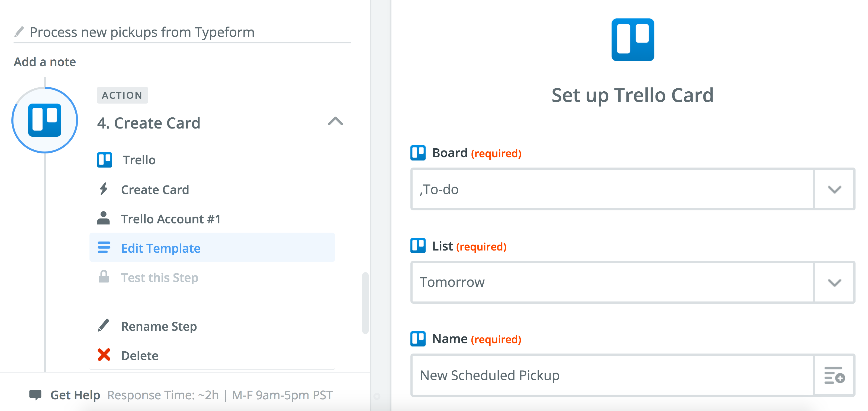The width and height of the screenshot is (868, 411).
Task: Click the lightning bolt Create Card icon
Action: pos(104,189)
